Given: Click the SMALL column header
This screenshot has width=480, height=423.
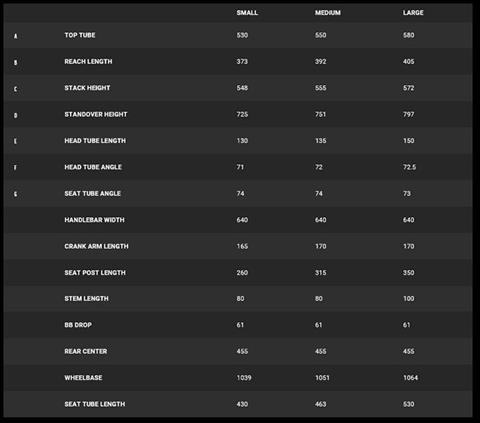Looking at the screenshot, I should click(247, 13).
